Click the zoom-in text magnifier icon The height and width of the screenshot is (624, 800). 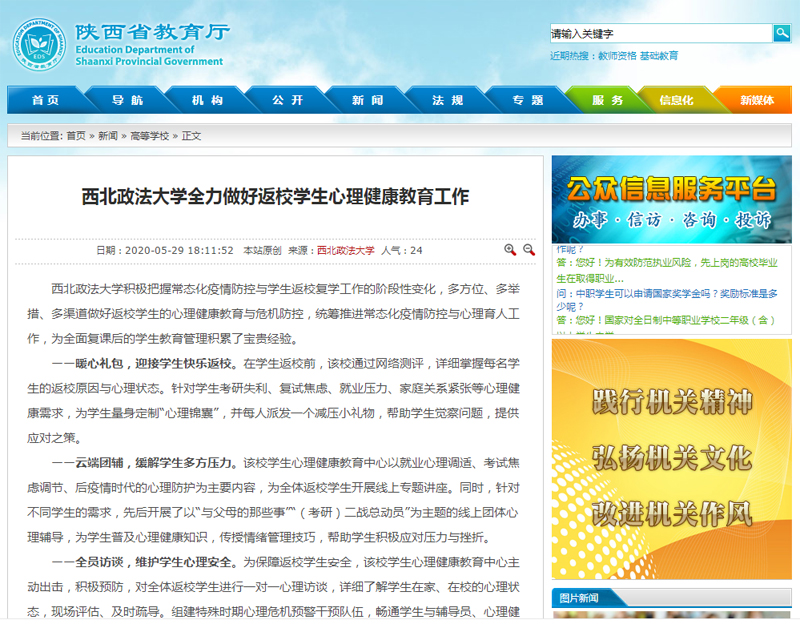(x=510, y=250)
